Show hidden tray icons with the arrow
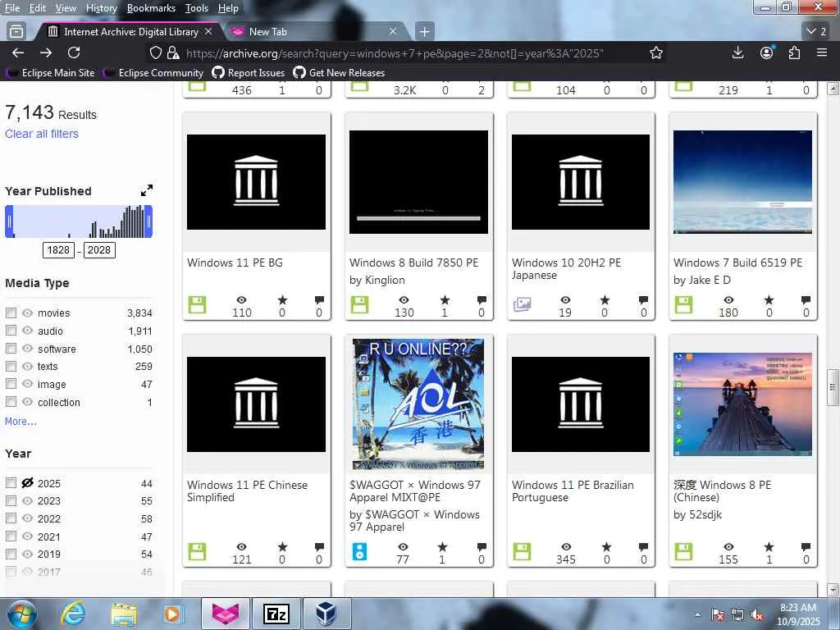The image size is (840, 630). pos(697,614)
